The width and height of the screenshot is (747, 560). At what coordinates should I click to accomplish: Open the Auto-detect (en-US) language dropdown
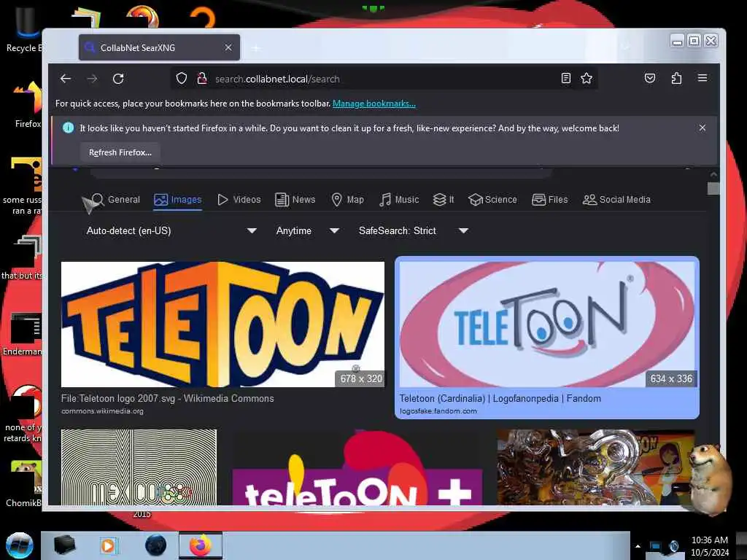(171, 230)
